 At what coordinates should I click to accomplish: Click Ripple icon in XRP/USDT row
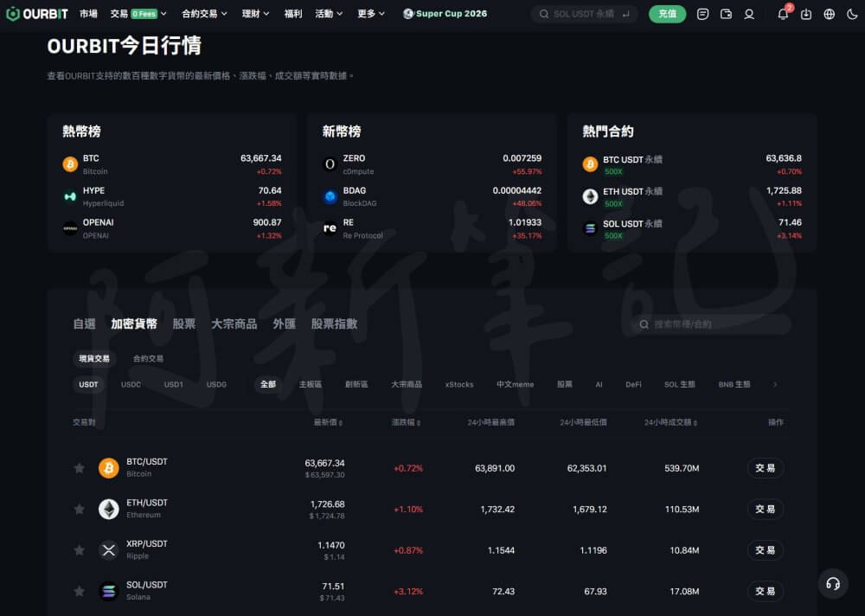tap(109, 550)
